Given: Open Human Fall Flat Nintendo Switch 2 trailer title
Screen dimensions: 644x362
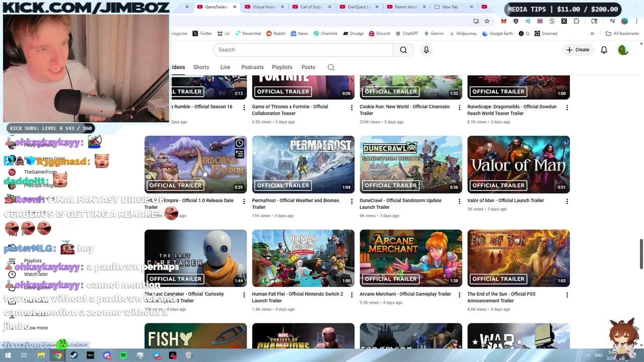Looking at the screenshot, I should click(297, 297).
